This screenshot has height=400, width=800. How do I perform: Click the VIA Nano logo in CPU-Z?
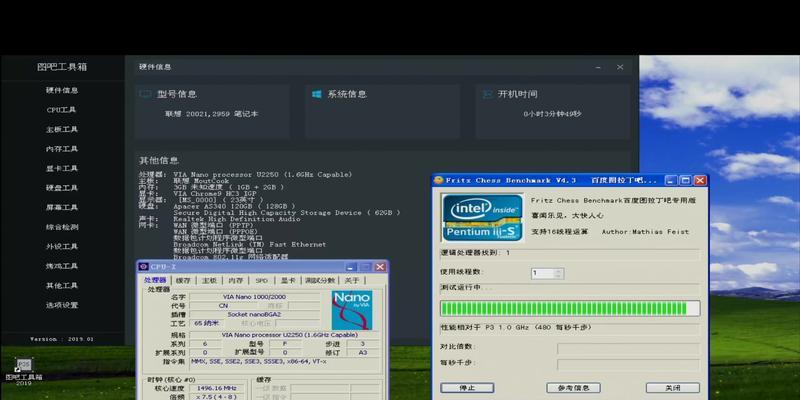pyautogui.click(x=352, y=310)
